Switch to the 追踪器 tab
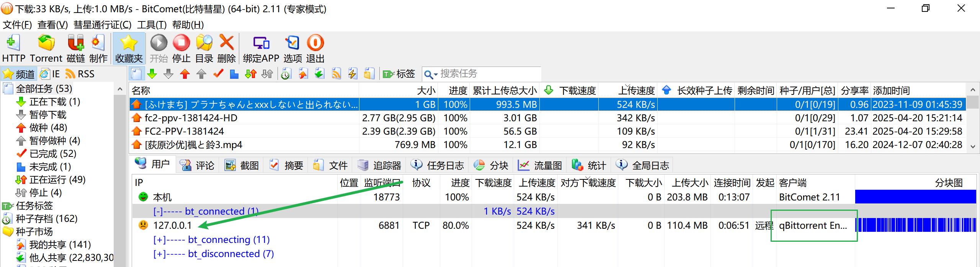This screenshot has height=267, width=980. tap(379, 165)
